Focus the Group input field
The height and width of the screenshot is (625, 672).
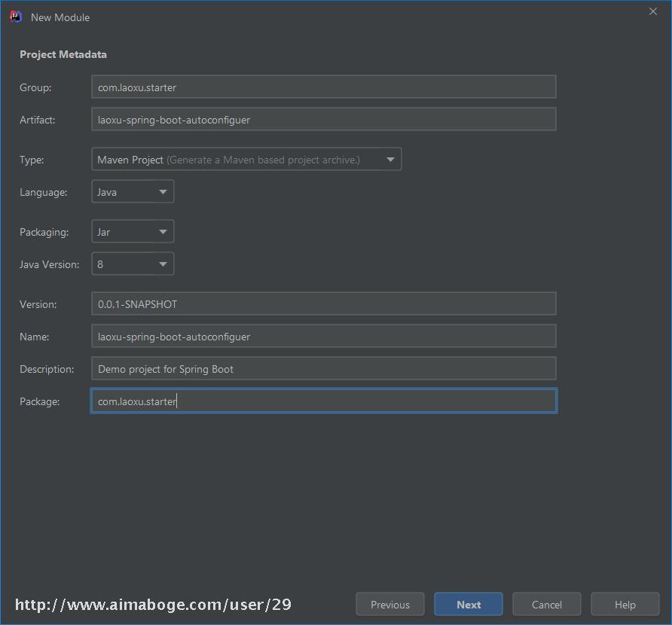324,87
